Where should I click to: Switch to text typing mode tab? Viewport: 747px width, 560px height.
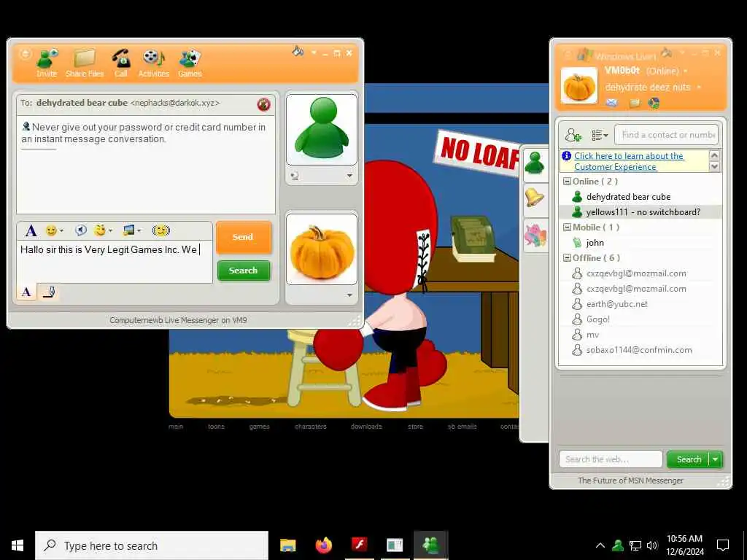27,292
